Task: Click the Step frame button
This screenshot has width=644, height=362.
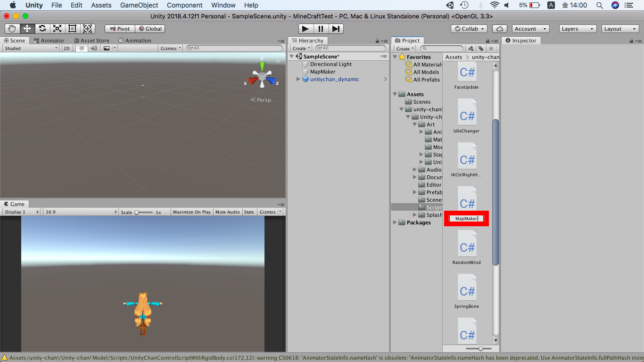Action: point(336,29)
